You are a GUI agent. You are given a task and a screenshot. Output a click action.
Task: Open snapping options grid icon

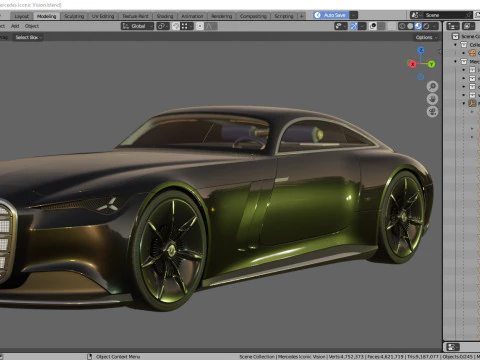click(x=186, y=26)
